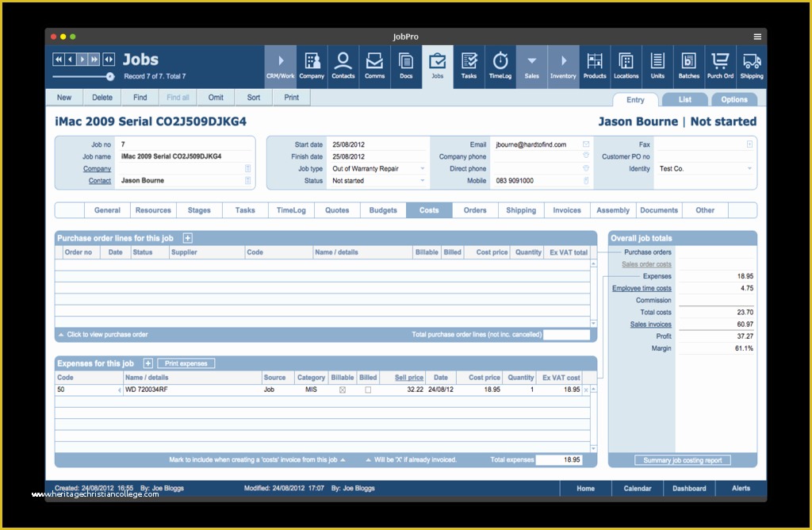Viewport: 812px width, 530px height.
Task: Click the Delete button
Action: tap(102, 98)
